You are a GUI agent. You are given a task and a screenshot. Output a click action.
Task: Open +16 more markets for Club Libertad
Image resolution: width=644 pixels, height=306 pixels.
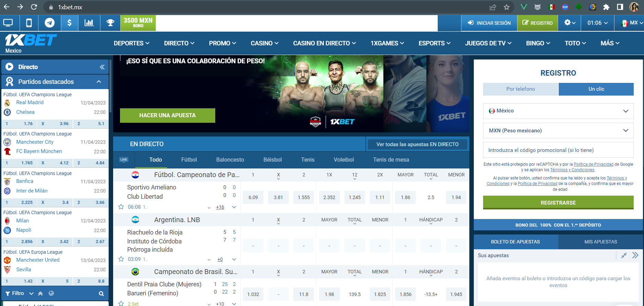[220, 207]
